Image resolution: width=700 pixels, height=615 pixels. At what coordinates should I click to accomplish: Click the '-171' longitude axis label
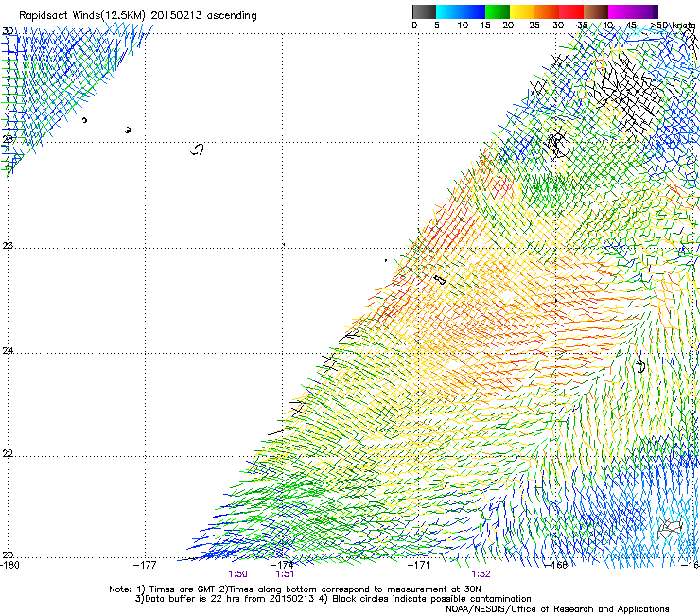tap(419, 565)
